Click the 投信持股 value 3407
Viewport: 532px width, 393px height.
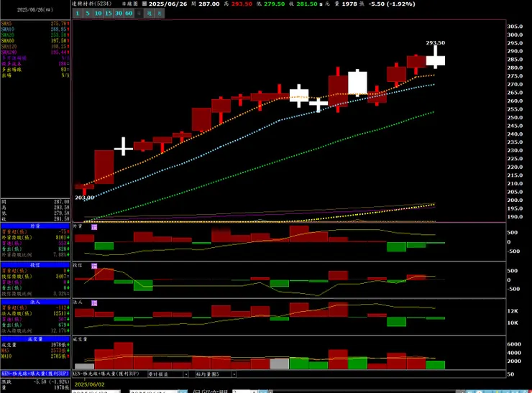click(x=61, y=277)
